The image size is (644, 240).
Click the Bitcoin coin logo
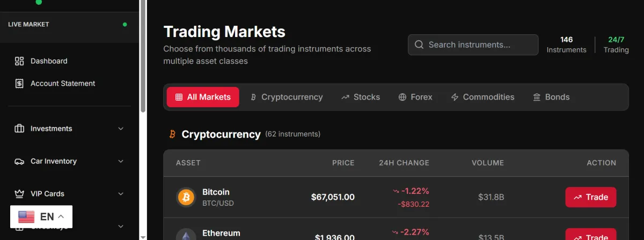[187, 197]
